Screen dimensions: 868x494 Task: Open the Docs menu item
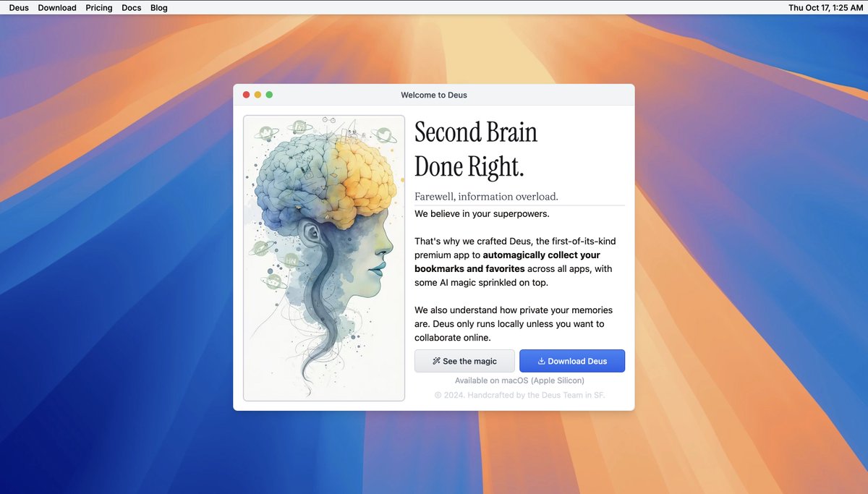coord(132,8)
